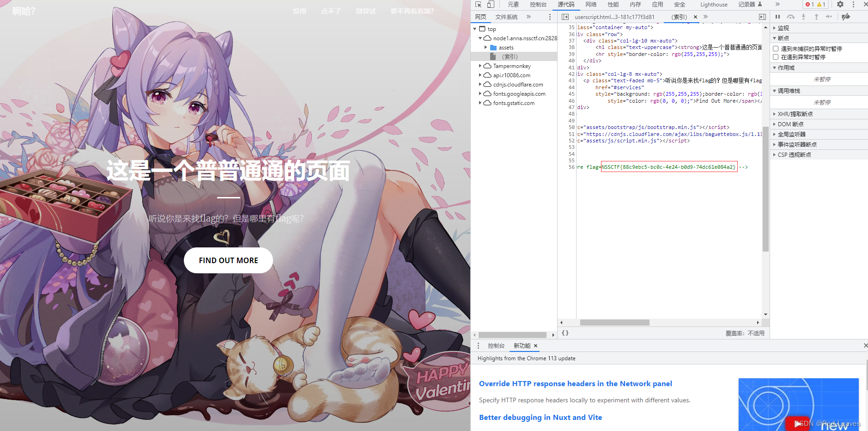Open navigator pane three-dot menu
The image size is (868, 431).
[550, 17]
